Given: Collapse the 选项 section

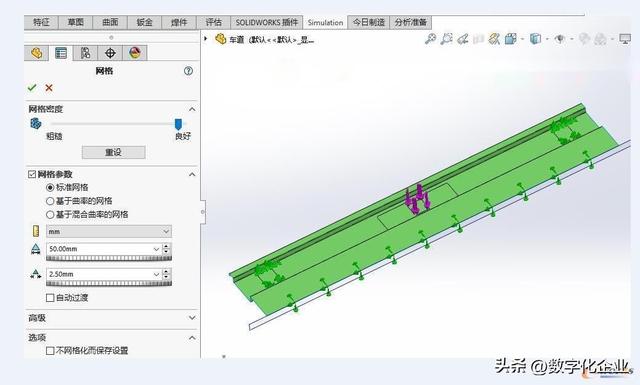Looking at the screenshot, I should point(192,338).
